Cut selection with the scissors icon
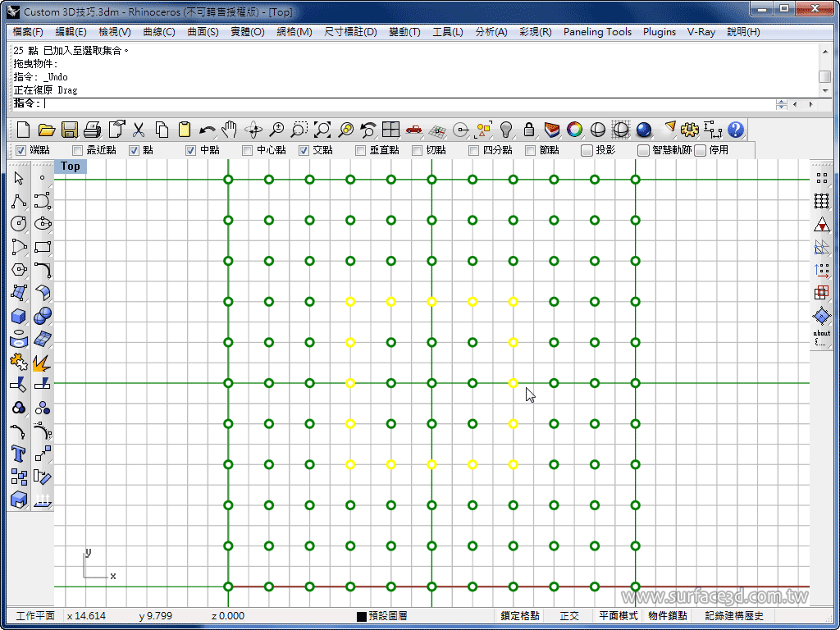Image resolution: width=840 pixels, height=630 pixels. [x=139, y=130]
